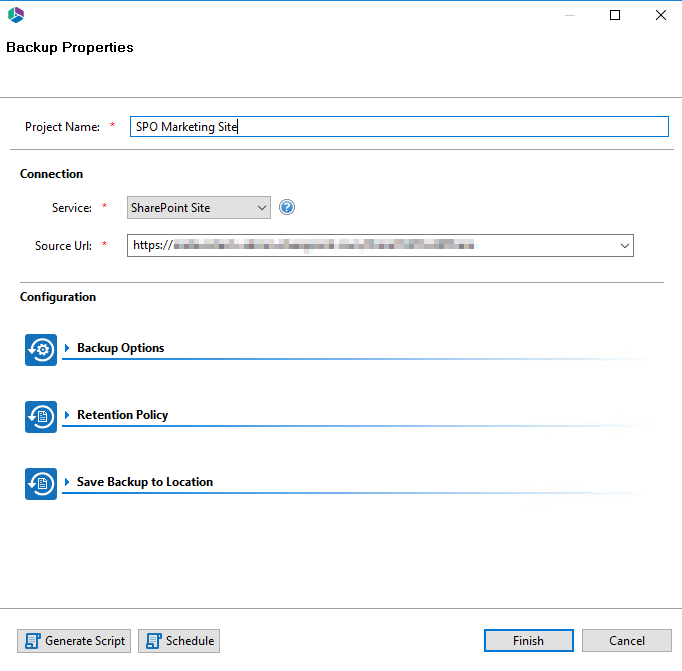682x671 pixels.
Task: Expand the Retention Policy disclosure triangle
Action: pyautogui.click(x=68, y=415)
